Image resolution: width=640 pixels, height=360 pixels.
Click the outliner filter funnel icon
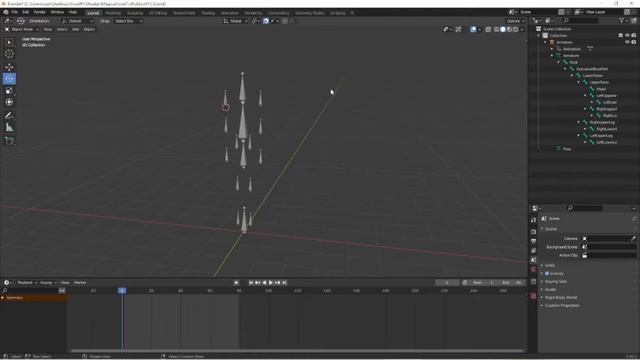tap(622, 20)
